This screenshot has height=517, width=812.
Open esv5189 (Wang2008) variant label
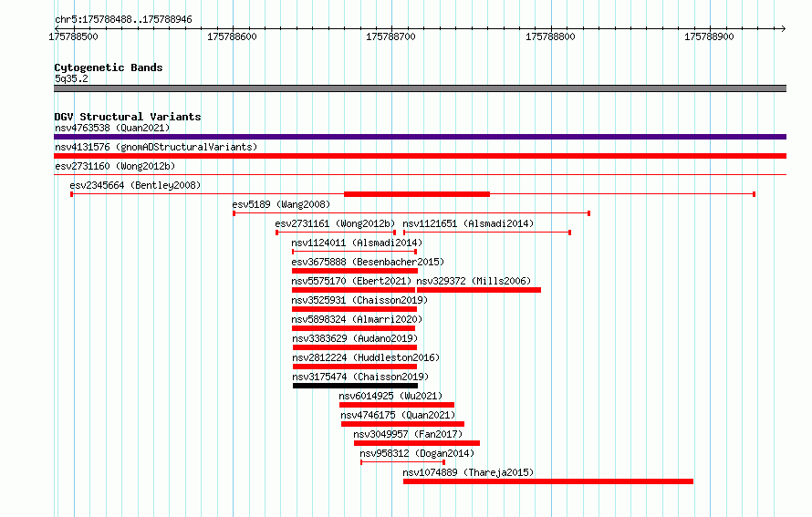[x=281, y=204]
